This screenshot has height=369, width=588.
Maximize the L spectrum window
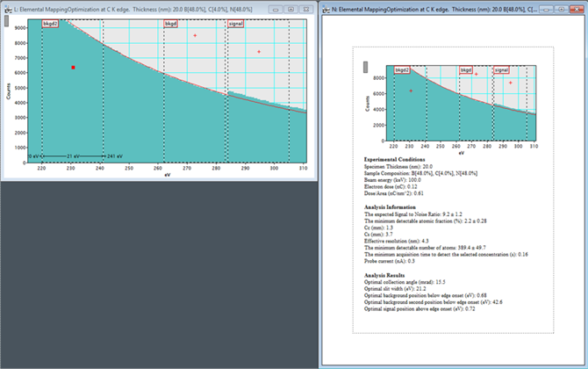click(x=290, y=7)
